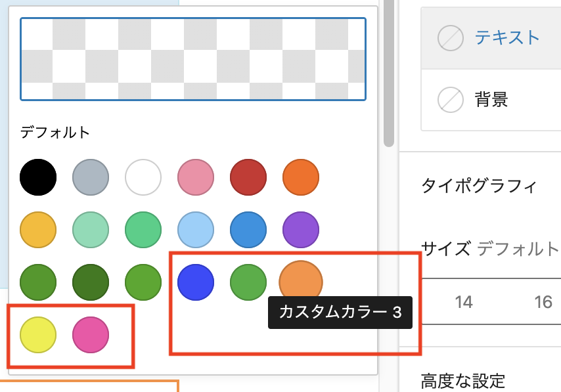Image resolution: width=561 pixels, height=392 pixels.
Task: Choose the pale mint green swatch
Action: tap(91, 230)
